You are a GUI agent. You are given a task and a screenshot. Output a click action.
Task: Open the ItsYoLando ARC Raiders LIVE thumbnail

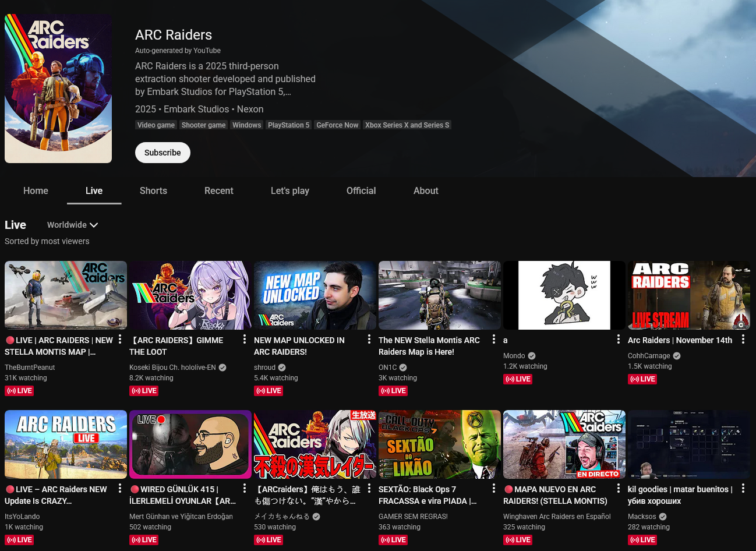point(66,444)
